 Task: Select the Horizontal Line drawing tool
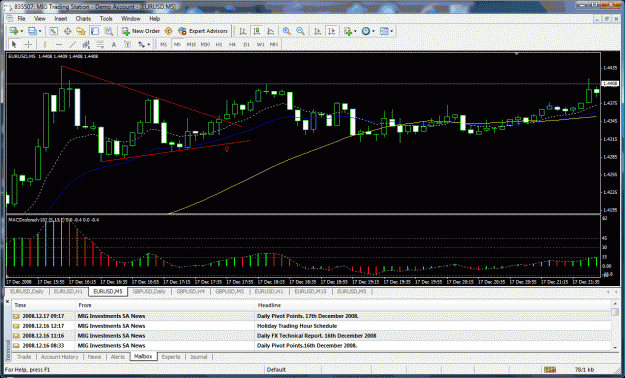[x=59, y=44]
